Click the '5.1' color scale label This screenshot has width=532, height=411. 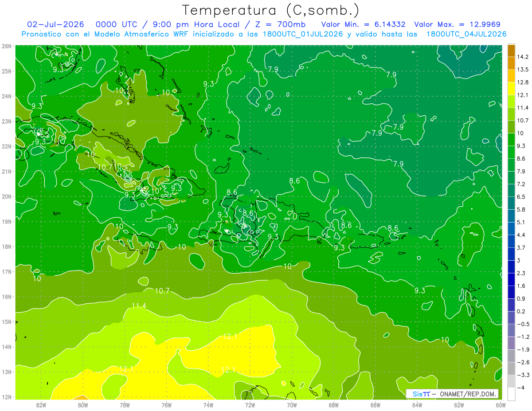point(521,222)
